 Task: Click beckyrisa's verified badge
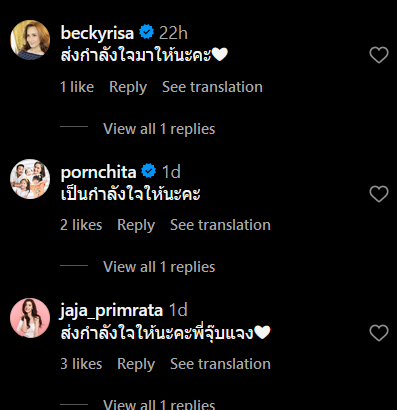point(146,32)
